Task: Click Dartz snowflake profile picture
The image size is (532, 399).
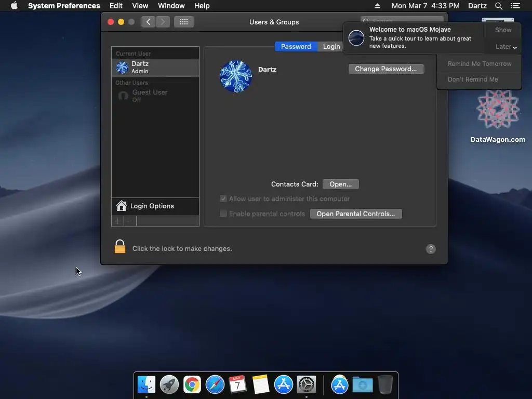Action: click(x=236, y=76)
